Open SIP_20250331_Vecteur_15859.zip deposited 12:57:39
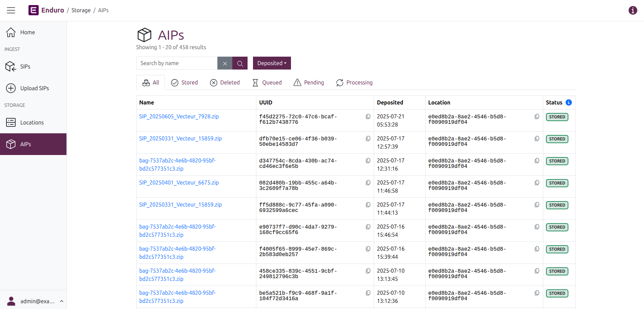644x309 pixels. point(180,138)
